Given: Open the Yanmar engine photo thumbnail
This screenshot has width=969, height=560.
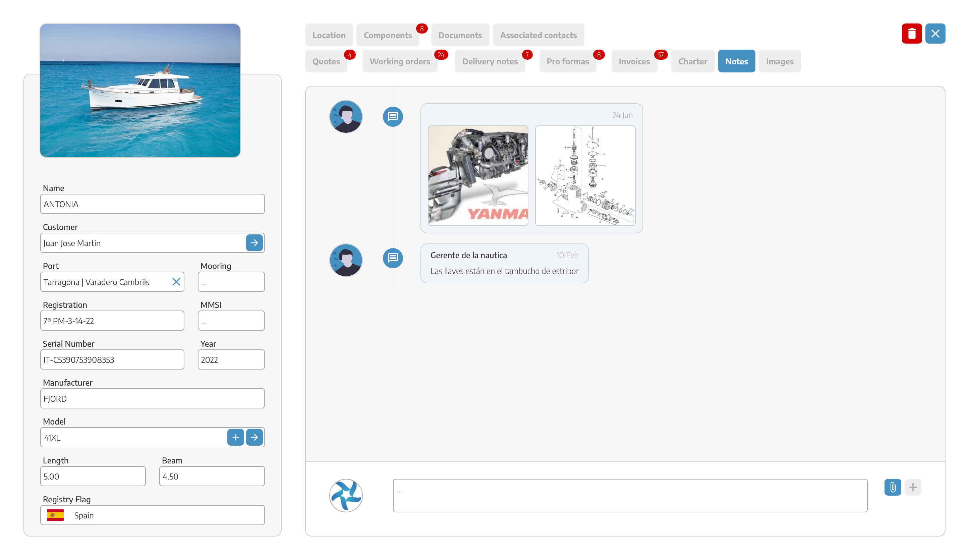Looking at the screenshot, I should pos(478,175).
